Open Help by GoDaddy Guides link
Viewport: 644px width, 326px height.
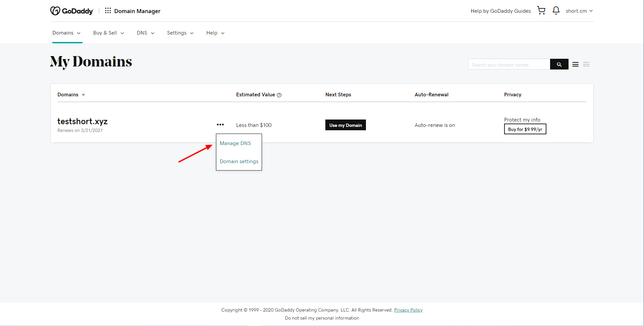[x=500, y=11]
